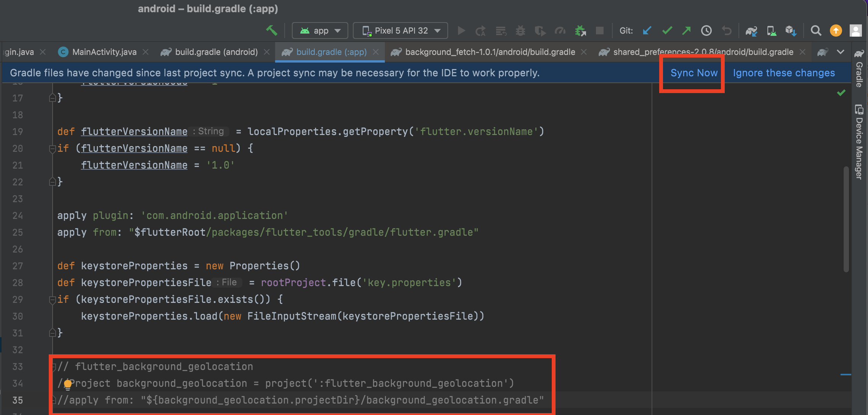
Task: Build the project using the hammer icon
Action: (272, 30)
